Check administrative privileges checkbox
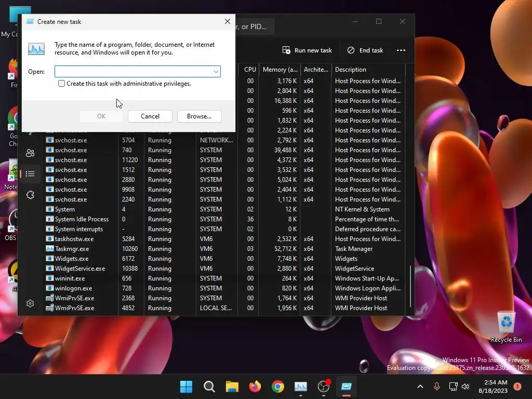Viewport: 532px width, 399px height. pos(61,84)
